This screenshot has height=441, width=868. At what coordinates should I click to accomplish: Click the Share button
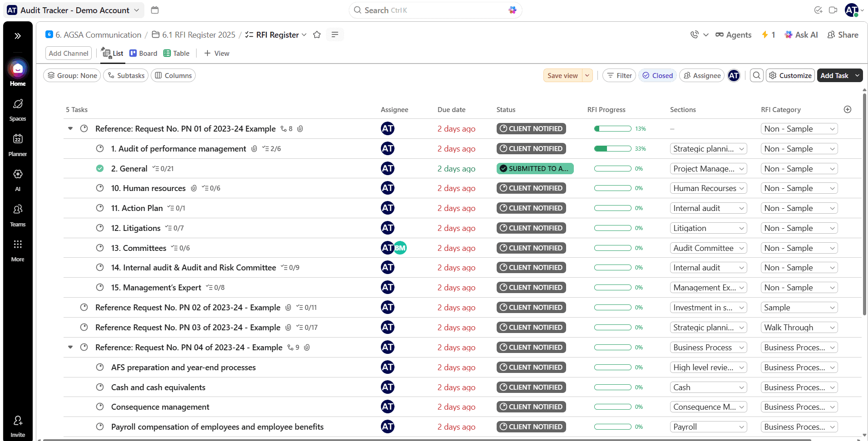(x=843, y=35)
